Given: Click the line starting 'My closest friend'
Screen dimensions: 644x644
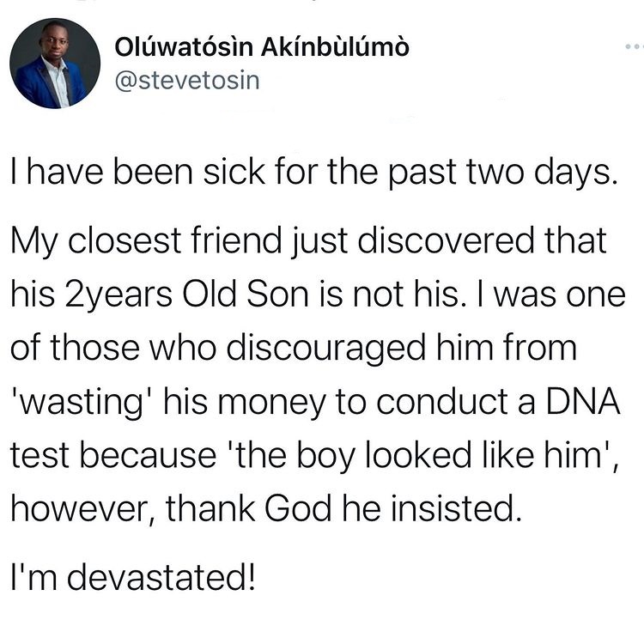Looking at the screenshot, I should coord(307,240).
